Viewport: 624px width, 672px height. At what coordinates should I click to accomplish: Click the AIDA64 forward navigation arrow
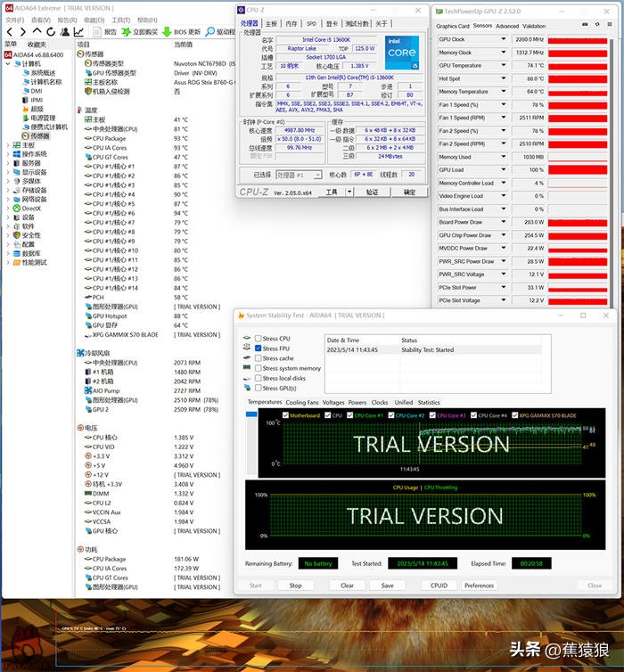click(23, 32)
